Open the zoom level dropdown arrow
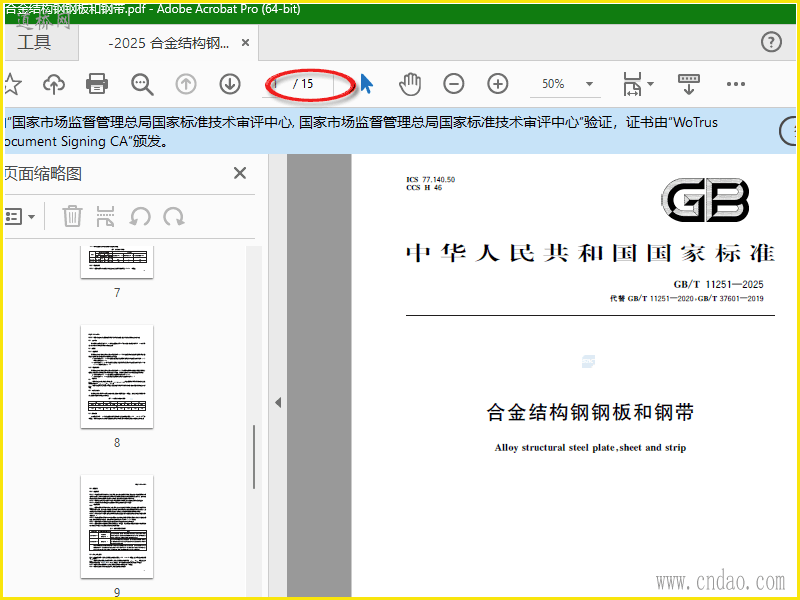The height and width of the screenshot is (600, 800). click(x=589, y=84)
